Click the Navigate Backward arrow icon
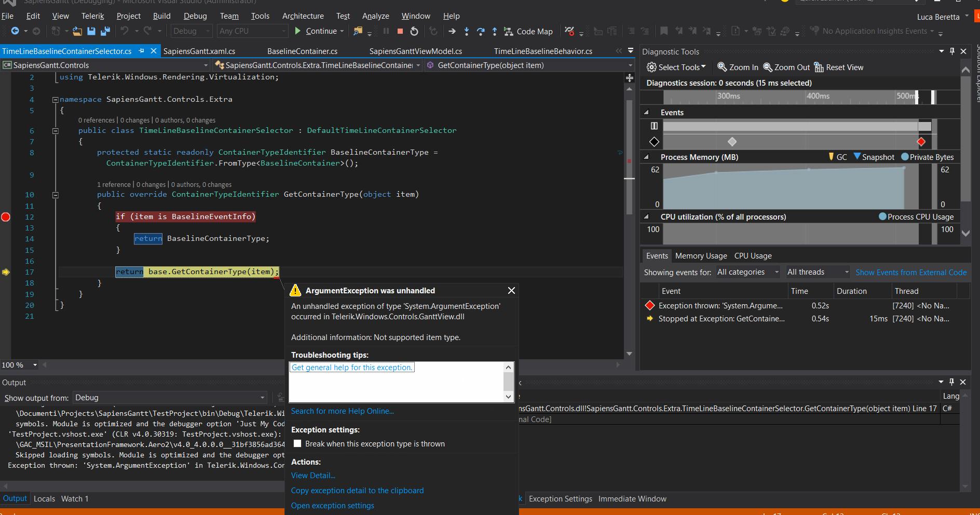 pos(15,31)
